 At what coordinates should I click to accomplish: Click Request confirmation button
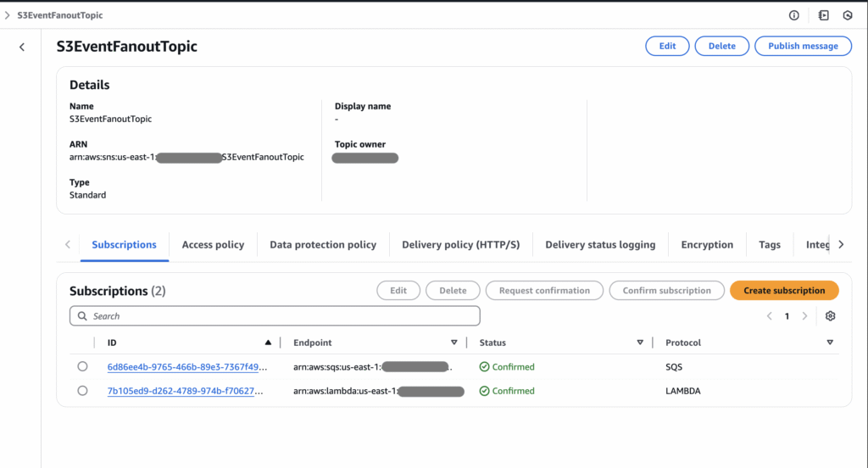click(544, 290)
